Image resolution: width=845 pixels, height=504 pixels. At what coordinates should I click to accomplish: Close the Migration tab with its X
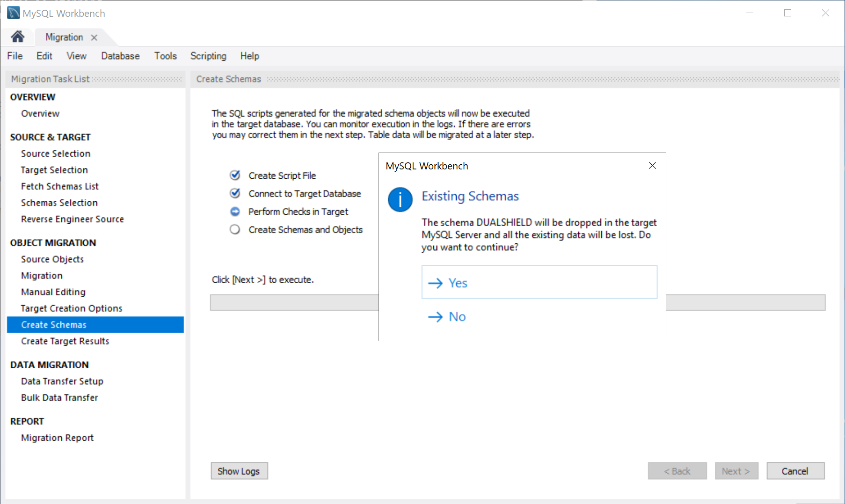[x=94, y=37]
